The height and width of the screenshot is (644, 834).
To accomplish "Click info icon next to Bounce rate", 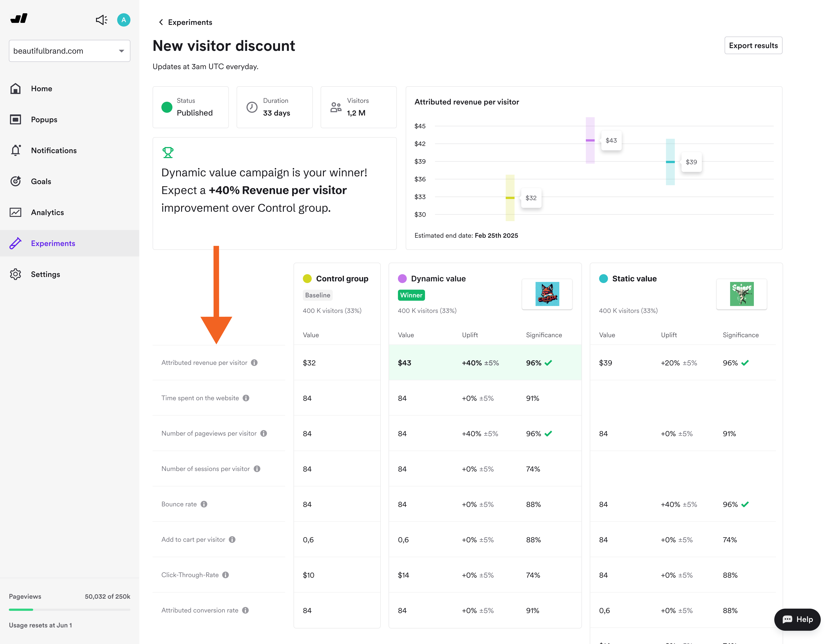I will tap(204, 504).
